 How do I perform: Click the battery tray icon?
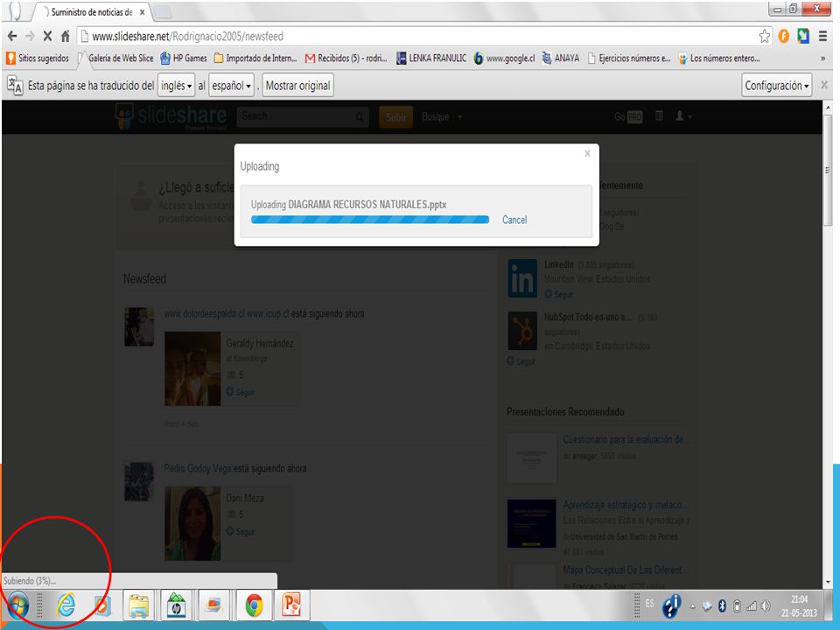[737, 605]
